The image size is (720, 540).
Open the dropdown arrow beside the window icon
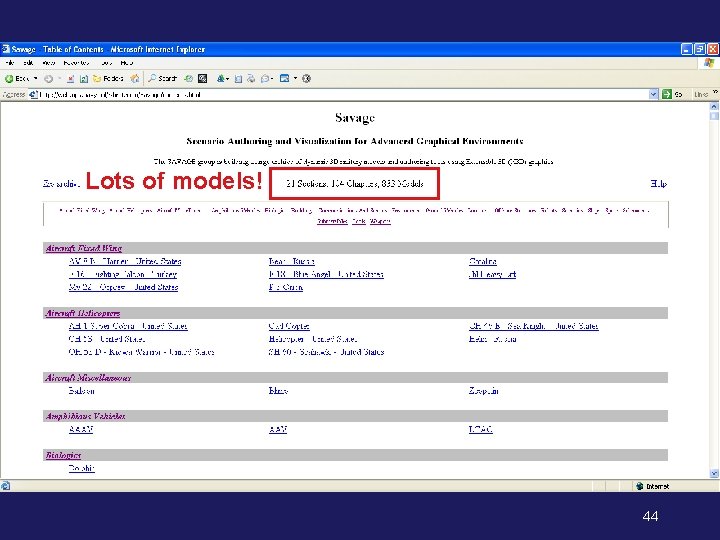295,79
